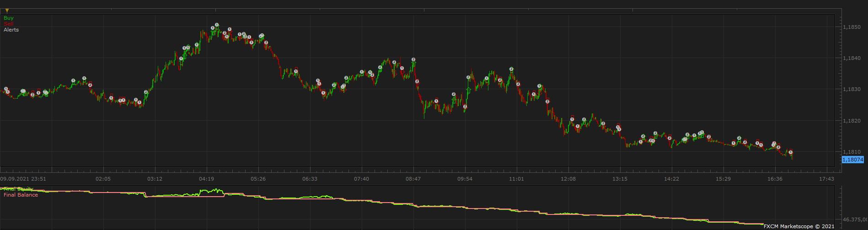
Task: Click the Final Equity legend label
Action: click(18, 189)
